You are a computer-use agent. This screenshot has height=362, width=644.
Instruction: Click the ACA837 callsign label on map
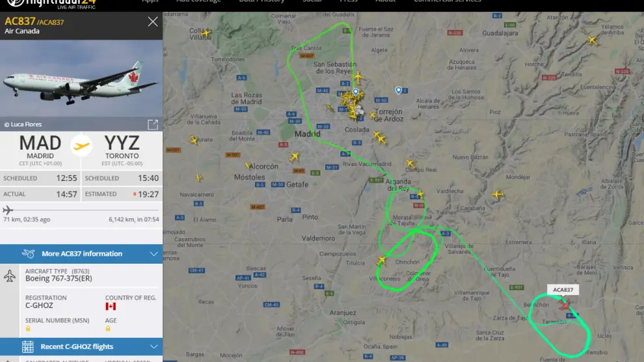pos(563,290)
